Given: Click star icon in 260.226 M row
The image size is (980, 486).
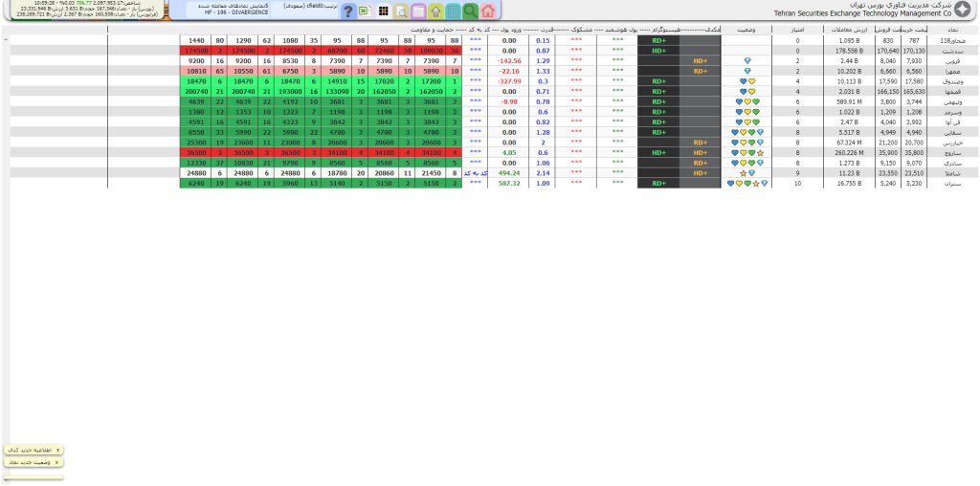Looking at the screenshot, I should (759, 152).
